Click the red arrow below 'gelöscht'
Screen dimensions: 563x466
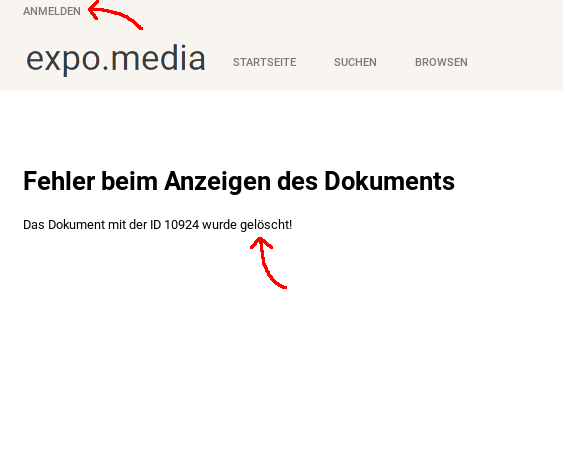(268, 262)
